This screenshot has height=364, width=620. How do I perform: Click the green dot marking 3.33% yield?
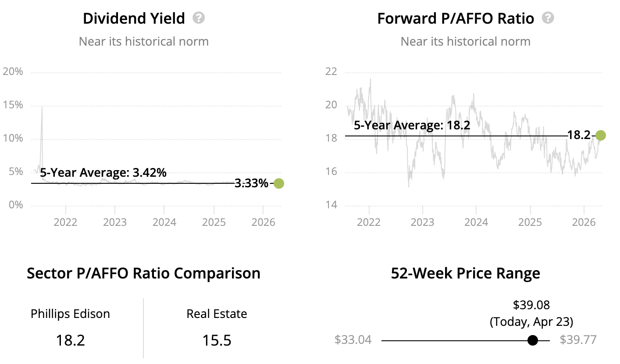278,183
